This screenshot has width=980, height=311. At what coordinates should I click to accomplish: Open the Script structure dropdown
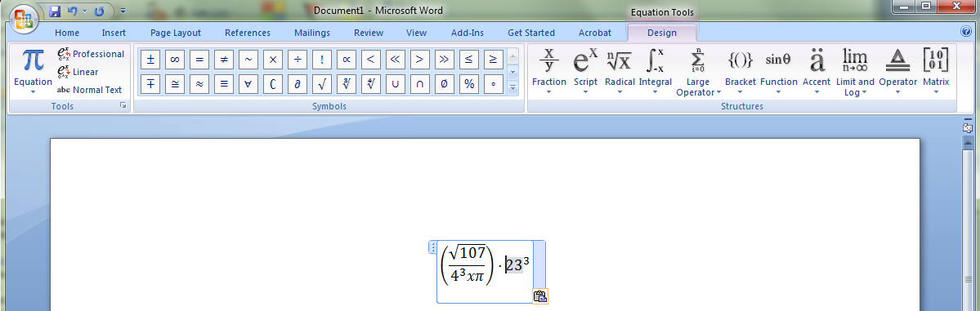point(585,73)
